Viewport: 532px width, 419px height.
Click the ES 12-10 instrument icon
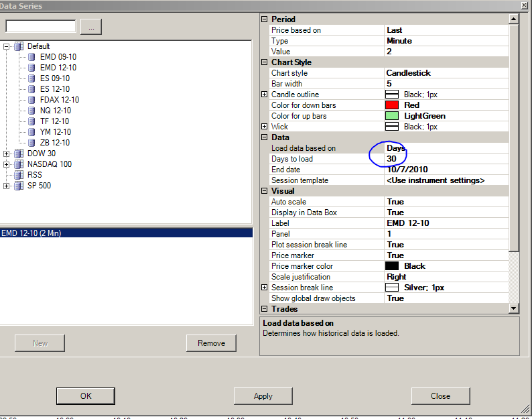tap(31, 89)
